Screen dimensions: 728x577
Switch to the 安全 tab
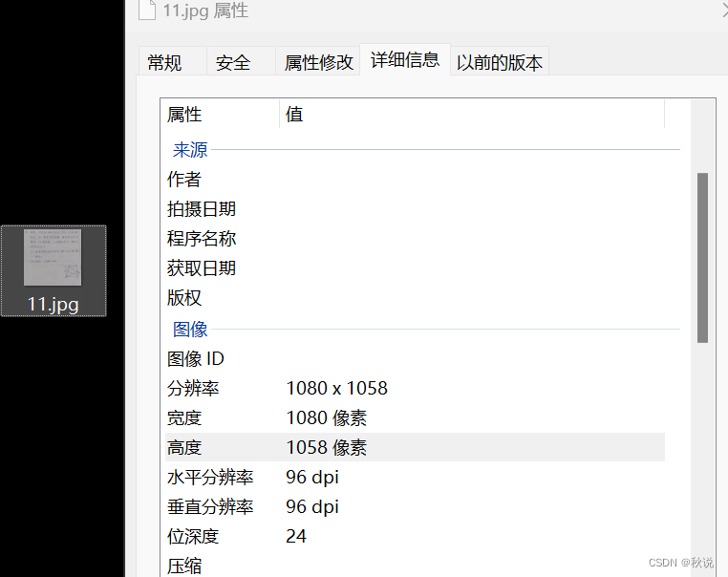click(x=241, y=62)
